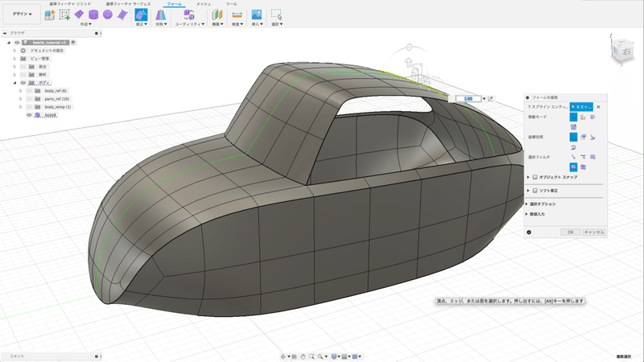Choose translation mode icon in dialog

(x=583, y=117)
